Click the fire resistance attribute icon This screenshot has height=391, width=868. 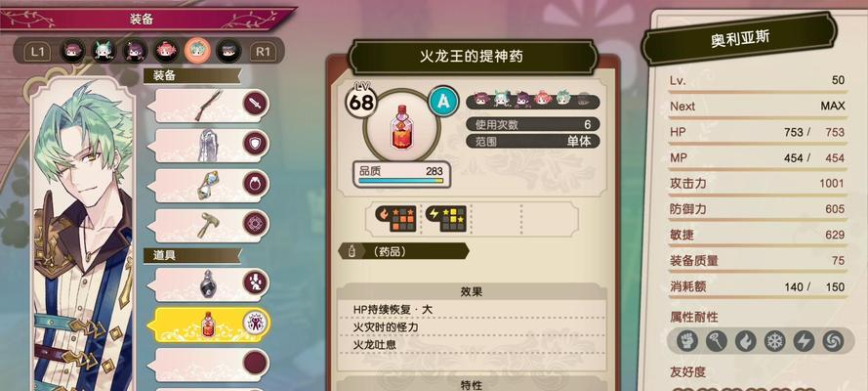tap(746, 341)
